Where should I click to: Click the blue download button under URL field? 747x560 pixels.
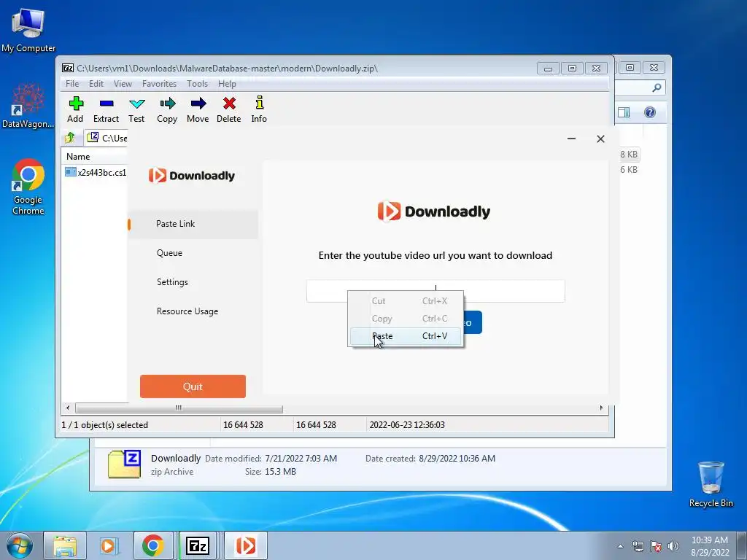(473, 322)
